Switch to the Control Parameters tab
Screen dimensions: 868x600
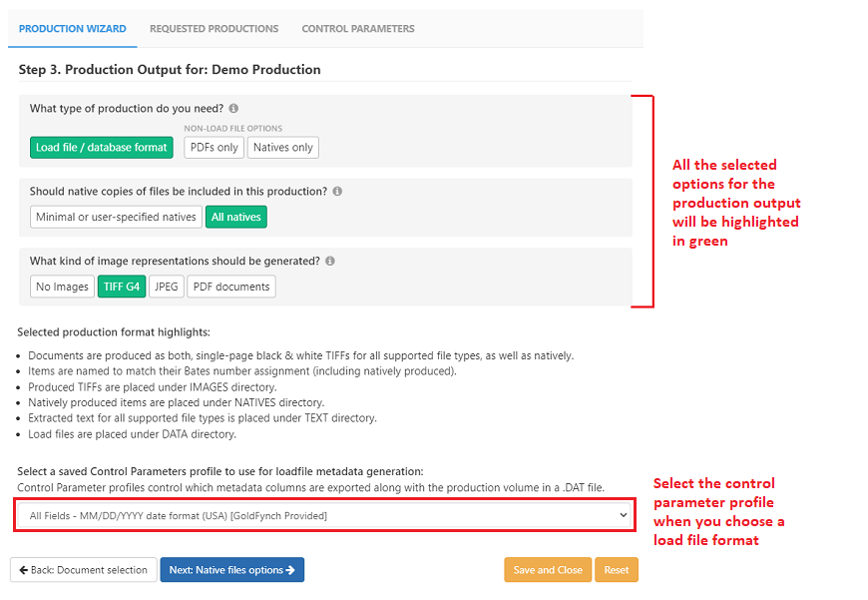357,29
